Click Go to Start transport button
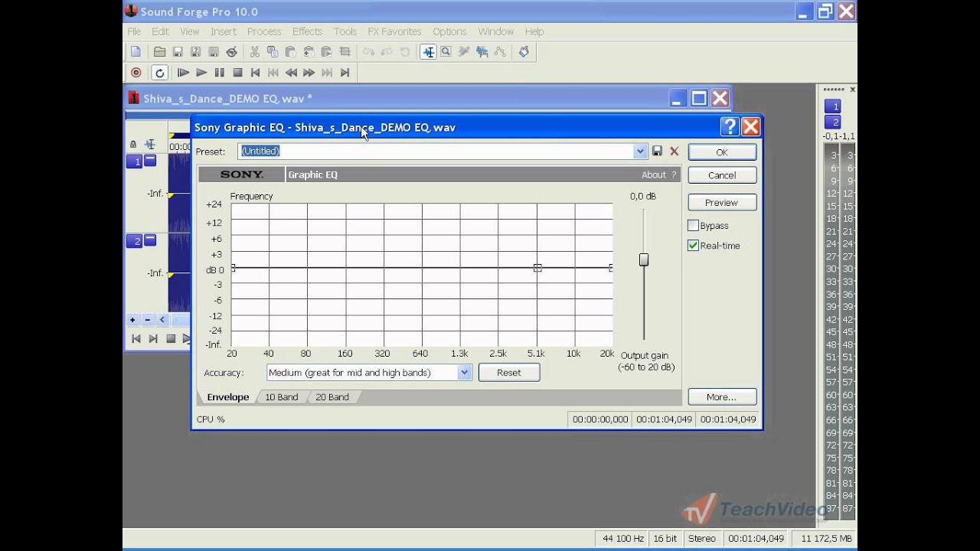The width and height of the screenshot is (980, 551). pyautogui.click(x=255, y=73)
